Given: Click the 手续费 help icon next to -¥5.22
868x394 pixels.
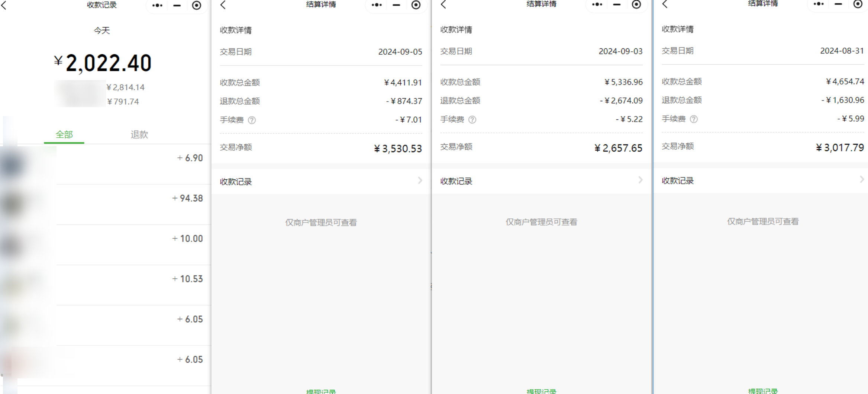Looking at the screenshot, I should coord(472,119).
